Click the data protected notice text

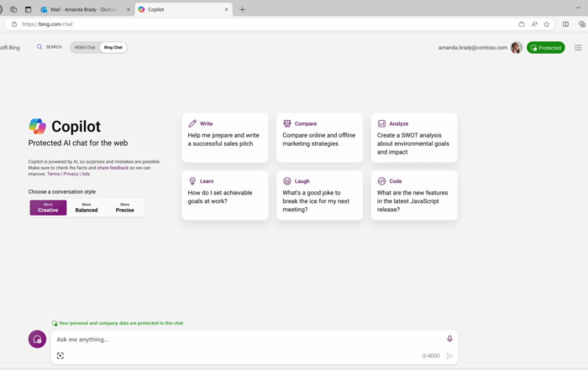tap(121, 323)
